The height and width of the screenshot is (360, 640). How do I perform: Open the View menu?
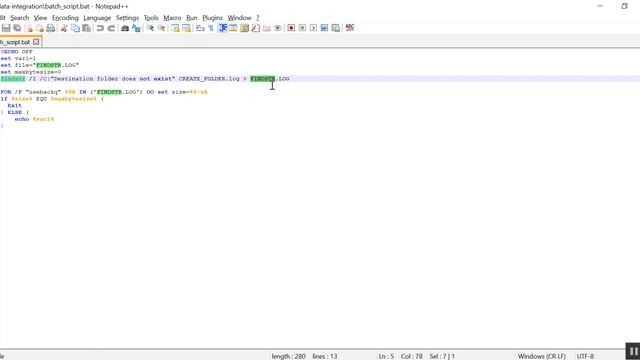click(x=40, y=18)
